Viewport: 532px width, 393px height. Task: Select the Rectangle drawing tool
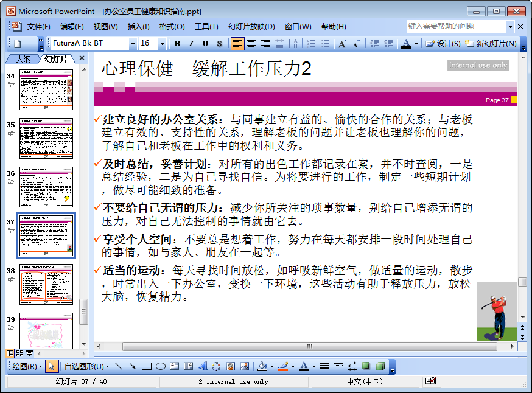click(146, 366)
